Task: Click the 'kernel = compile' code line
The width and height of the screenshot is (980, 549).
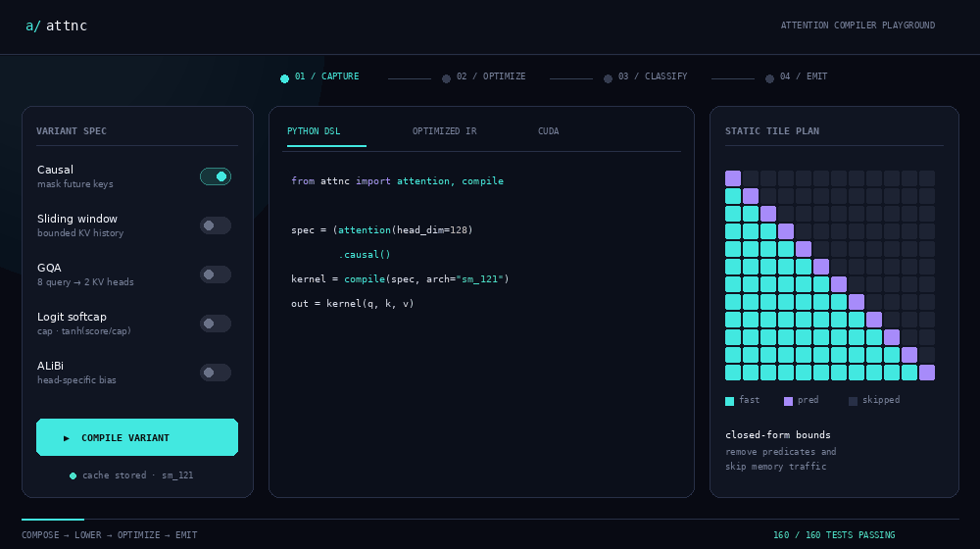Action: (x=400, y=278)
